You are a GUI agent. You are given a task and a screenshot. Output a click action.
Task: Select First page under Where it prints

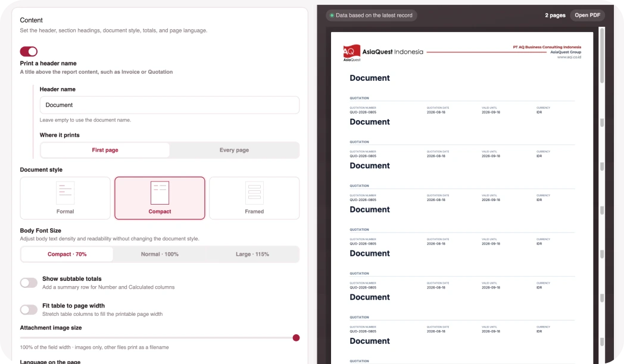[x=105, y=150]
